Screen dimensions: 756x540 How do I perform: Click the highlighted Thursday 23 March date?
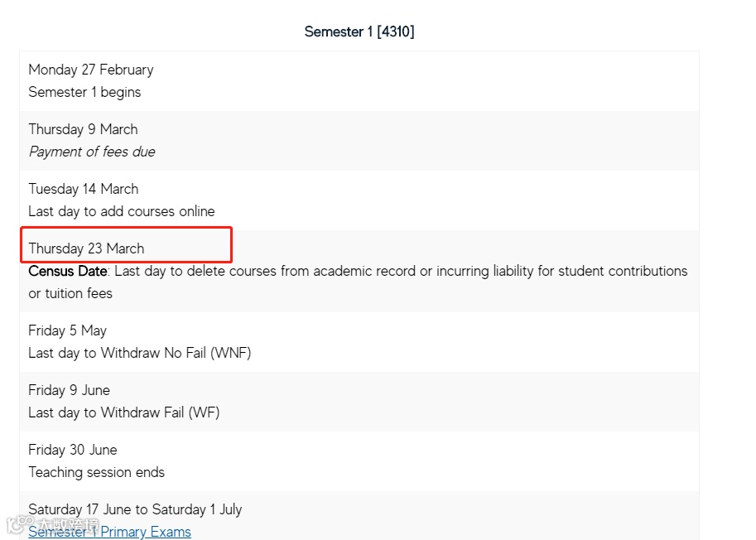(x=86, y=248)
